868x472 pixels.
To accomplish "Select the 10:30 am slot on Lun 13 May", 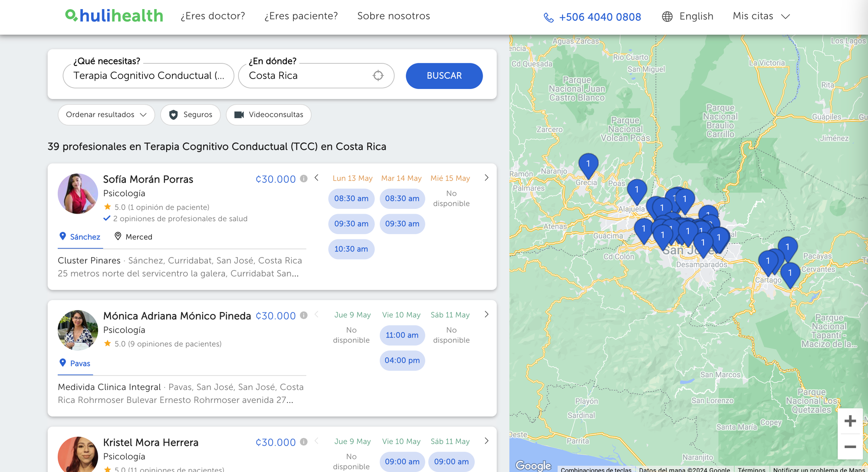I will (x=351, y=249).
